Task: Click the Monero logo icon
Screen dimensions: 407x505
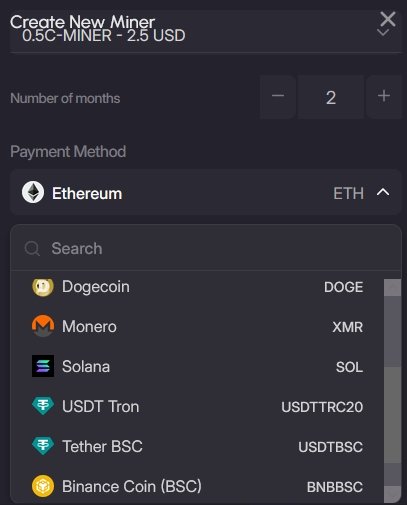Action: (x=43, y=326)
